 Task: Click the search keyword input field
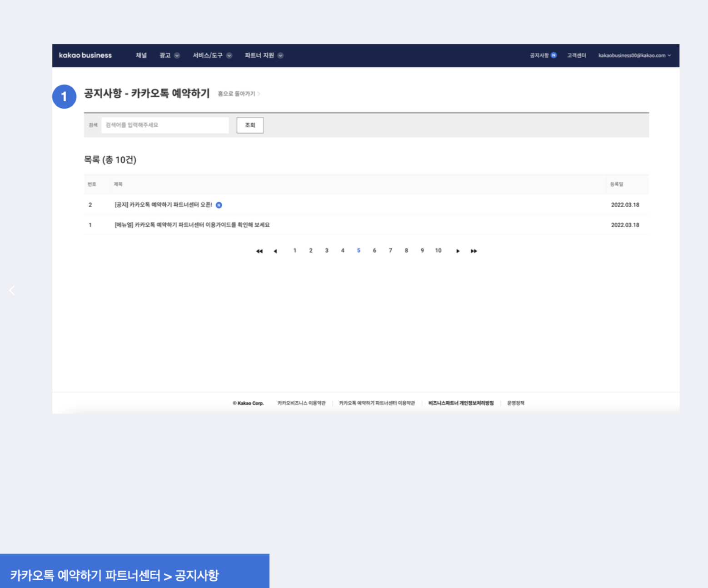[x=165, y=125]
